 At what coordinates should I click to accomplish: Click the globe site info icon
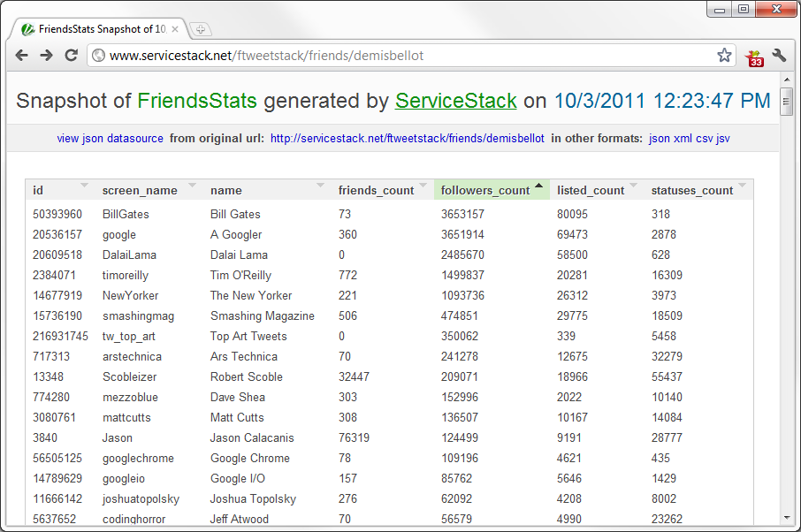click(99, 55)
